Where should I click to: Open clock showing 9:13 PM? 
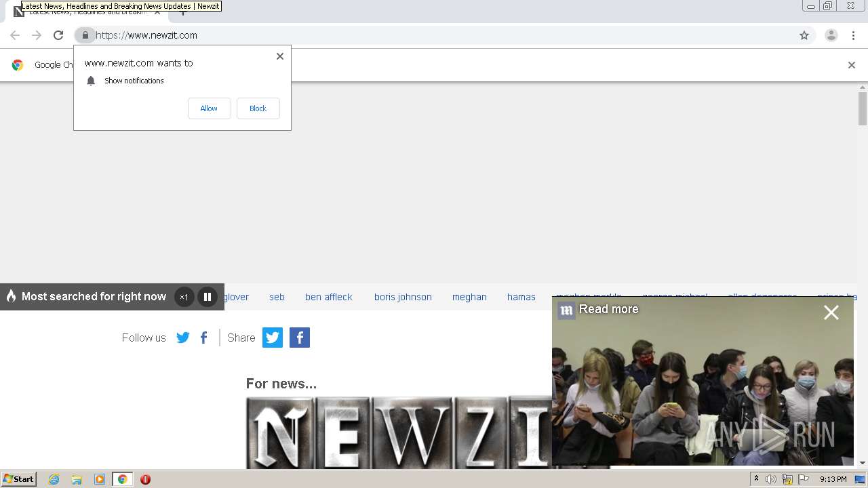pos(833,479)
